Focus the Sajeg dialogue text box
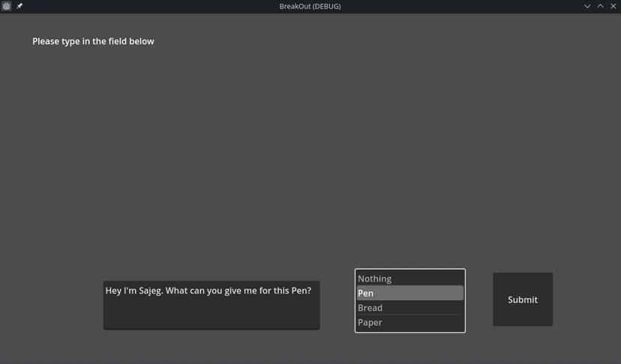The width and height of the screenshot is (621, 364). coord(211,305)
